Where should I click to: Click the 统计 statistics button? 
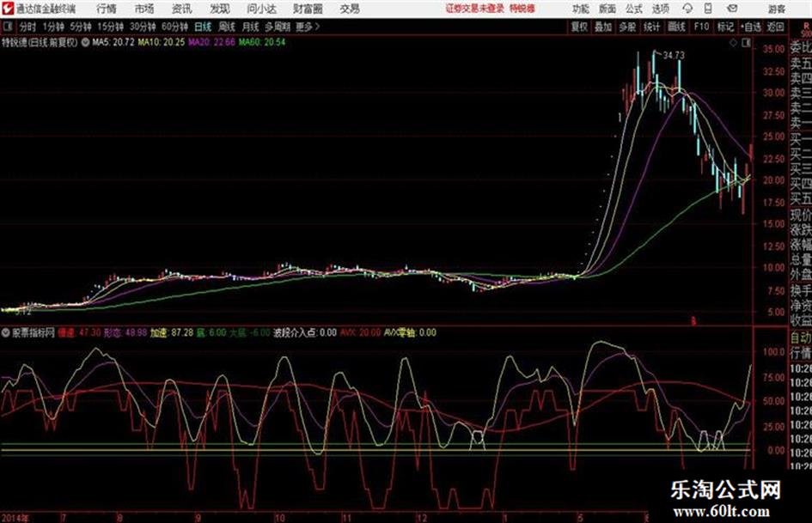[x=652, y=27]
